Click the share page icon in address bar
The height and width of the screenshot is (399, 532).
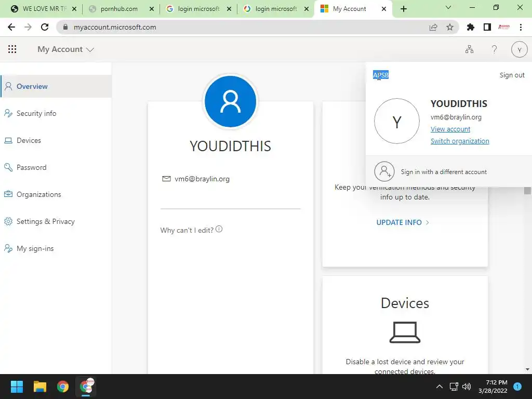pyautogui.click(x=433, y=27)
